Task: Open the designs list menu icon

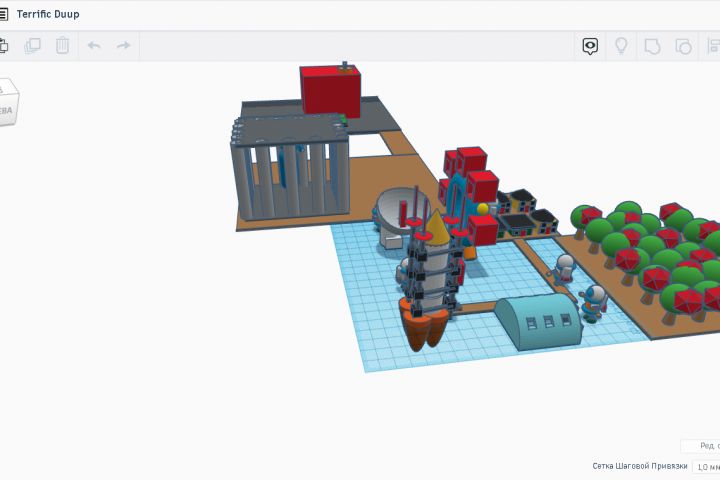Action: point(3,14)
